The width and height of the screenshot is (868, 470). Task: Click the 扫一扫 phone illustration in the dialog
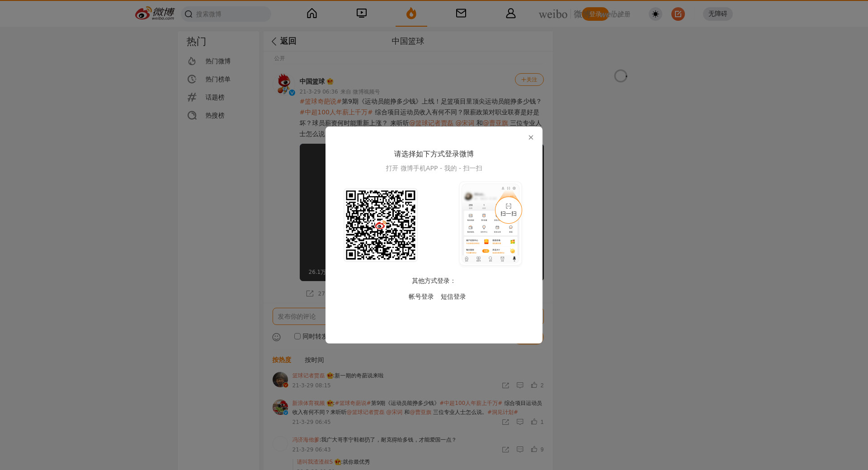coord(491,224)
